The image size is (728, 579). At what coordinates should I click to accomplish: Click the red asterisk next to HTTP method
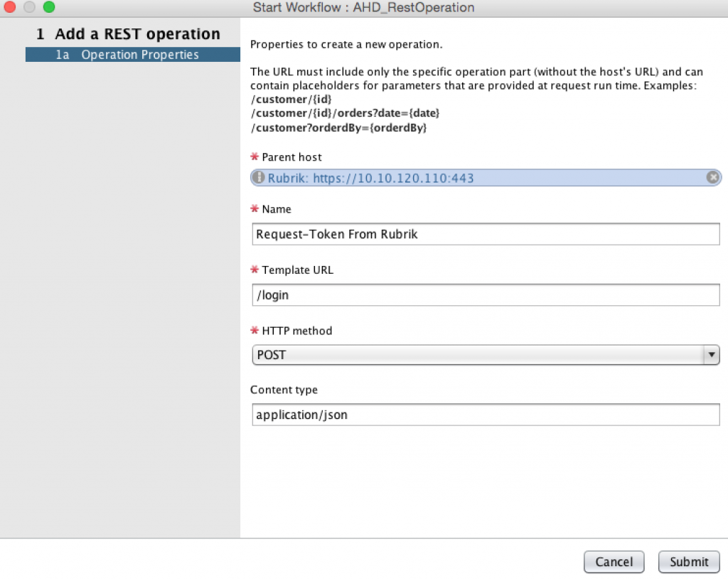[x=255, y=330]
